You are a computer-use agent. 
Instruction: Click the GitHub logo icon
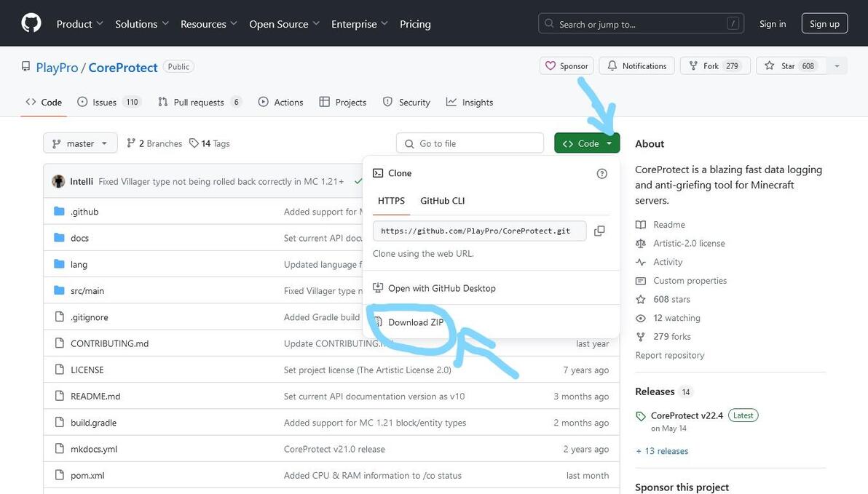31,23
